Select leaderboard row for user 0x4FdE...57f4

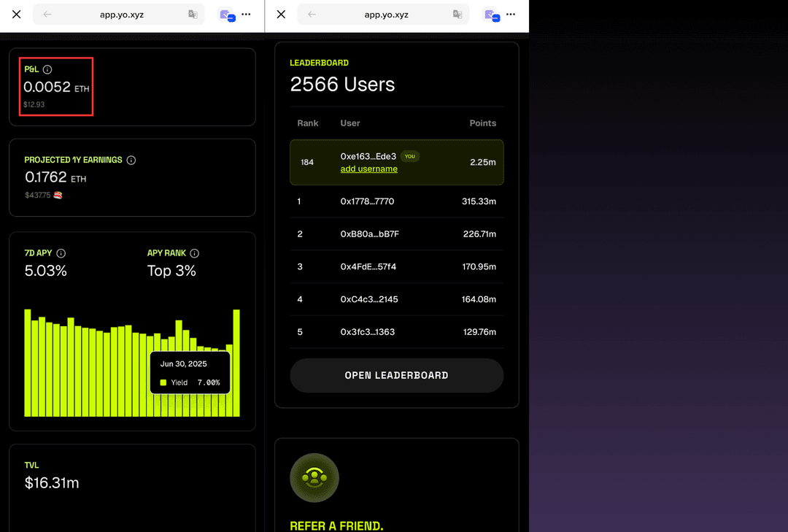click(x=396, y=267)
